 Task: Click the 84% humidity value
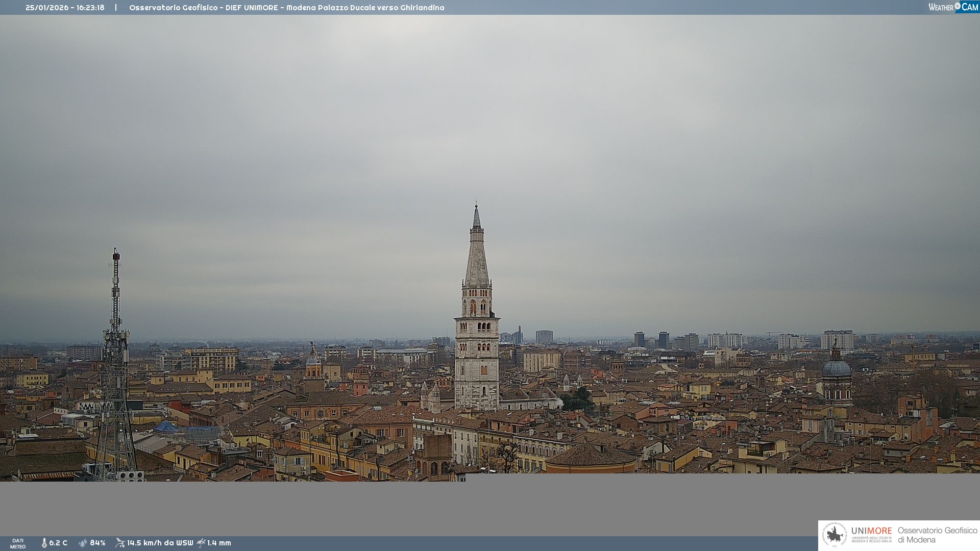coord(97,543)
